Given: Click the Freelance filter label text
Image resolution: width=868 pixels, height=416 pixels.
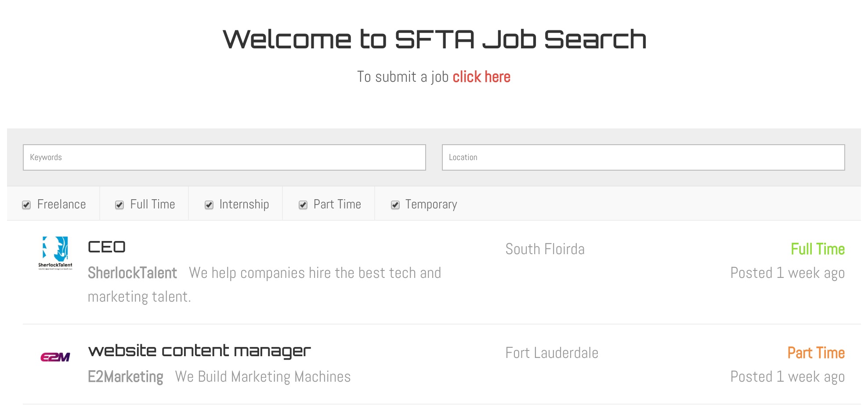Looking at the screenshot, I should point(61,204).
